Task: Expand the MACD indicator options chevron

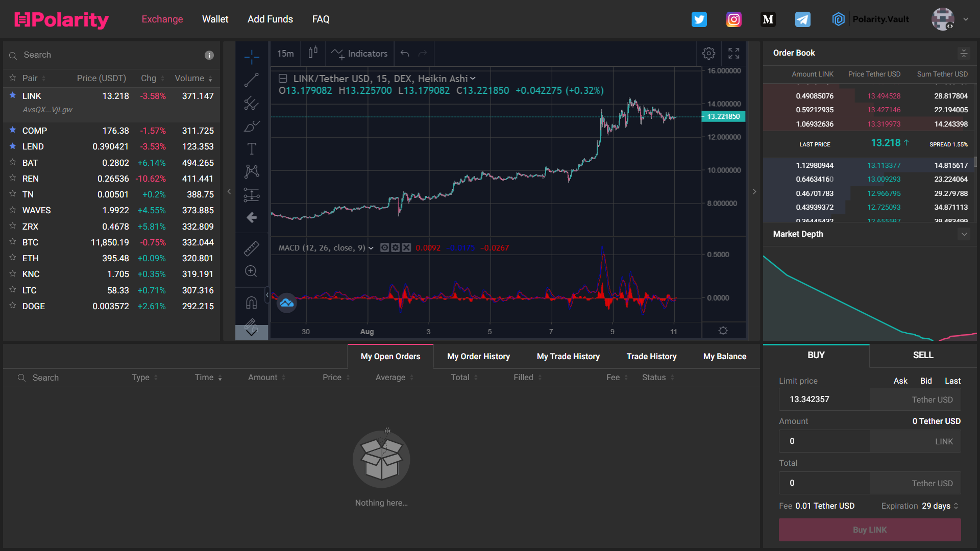Action: click(371, 248)
